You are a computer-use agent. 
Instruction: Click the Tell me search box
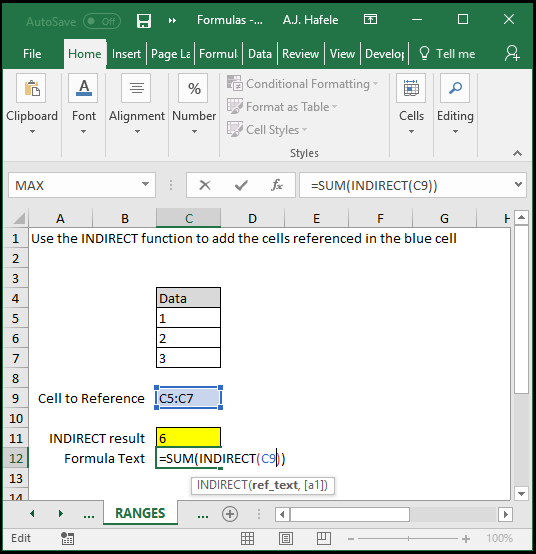click(447, 54)
